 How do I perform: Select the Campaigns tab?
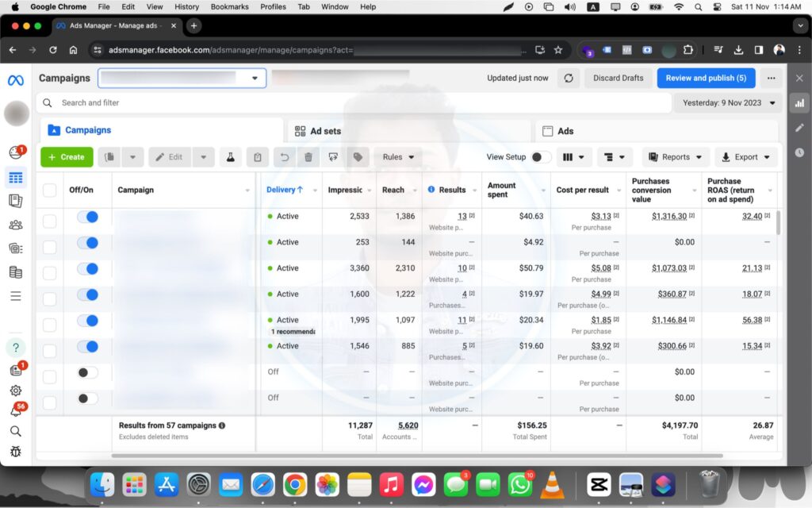point(162,130)
